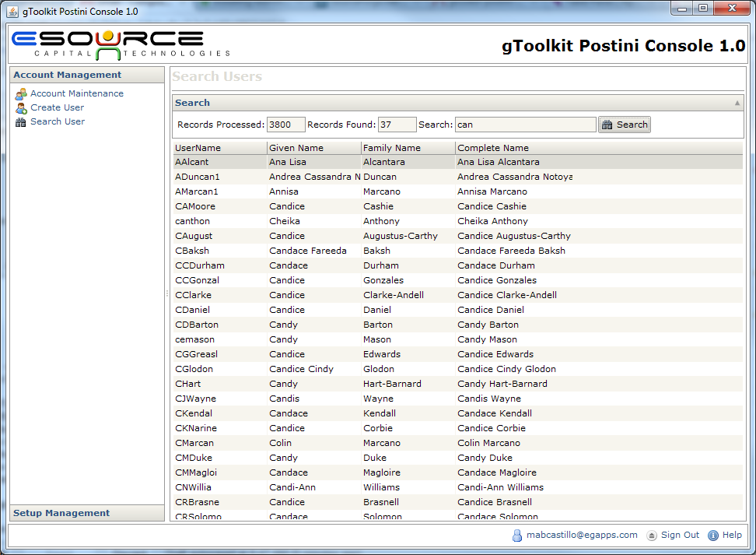Click in the Search text field

pyautogui.click(x=525, y=125)
